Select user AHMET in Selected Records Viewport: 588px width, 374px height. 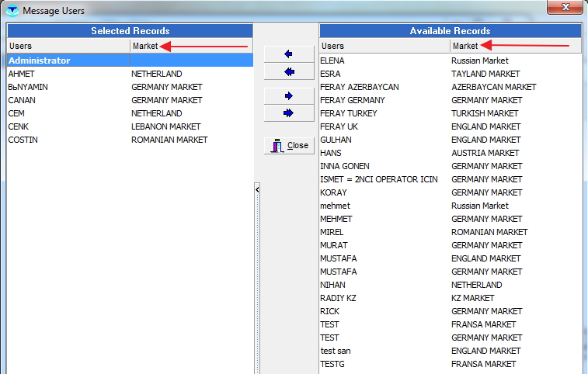pos(22,74)
